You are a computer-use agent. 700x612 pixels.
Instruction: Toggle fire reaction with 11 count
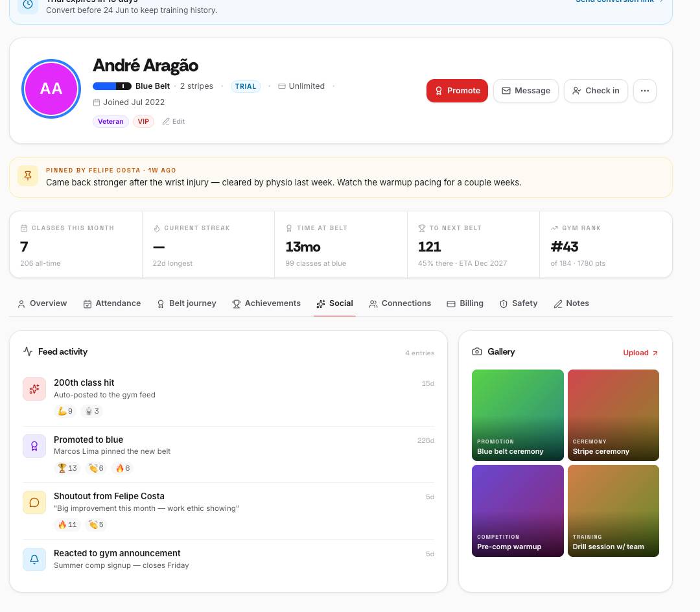pos(67,524)
